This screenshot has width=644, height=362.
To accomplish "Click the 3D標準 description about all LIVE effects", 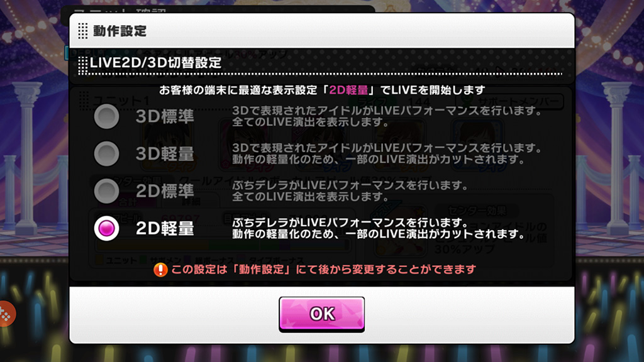I will pos(387,116).
